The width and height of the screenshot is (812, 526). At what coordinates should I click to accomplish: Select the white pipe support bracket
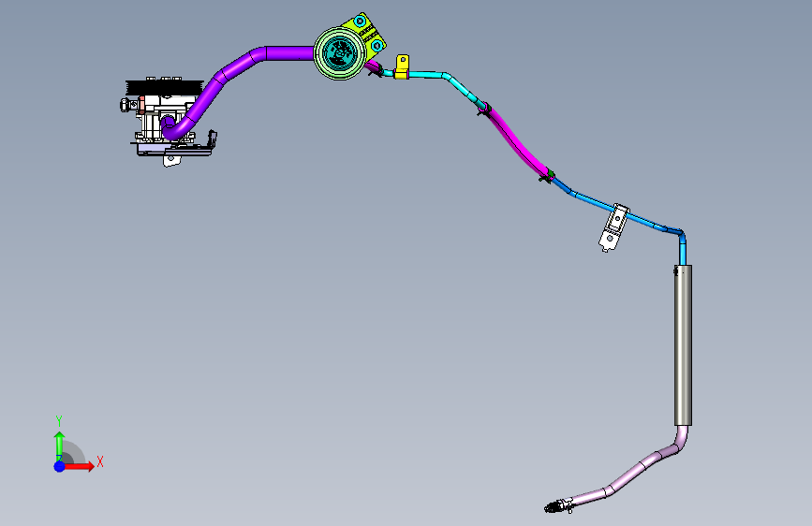click(614, 227)
